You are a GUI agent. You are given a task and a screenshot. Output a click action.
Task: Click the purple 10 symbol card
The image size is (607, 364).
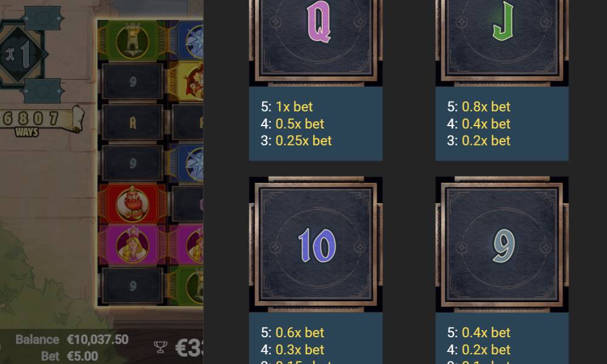coord(316,244)
